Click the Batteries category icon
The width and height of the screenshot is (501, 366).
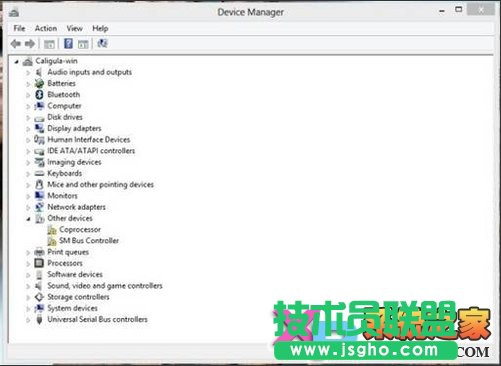coord(39,83)
